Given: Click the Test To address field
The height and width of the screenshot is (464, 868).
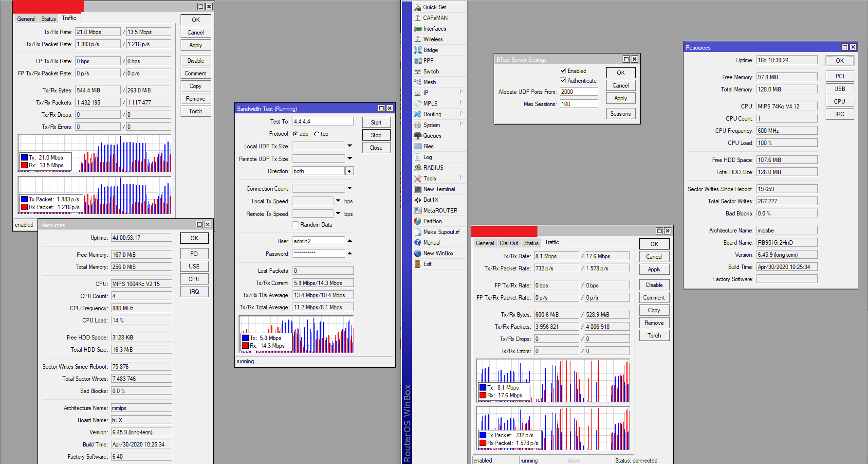Looking at the screenshot, I should 323,122.
